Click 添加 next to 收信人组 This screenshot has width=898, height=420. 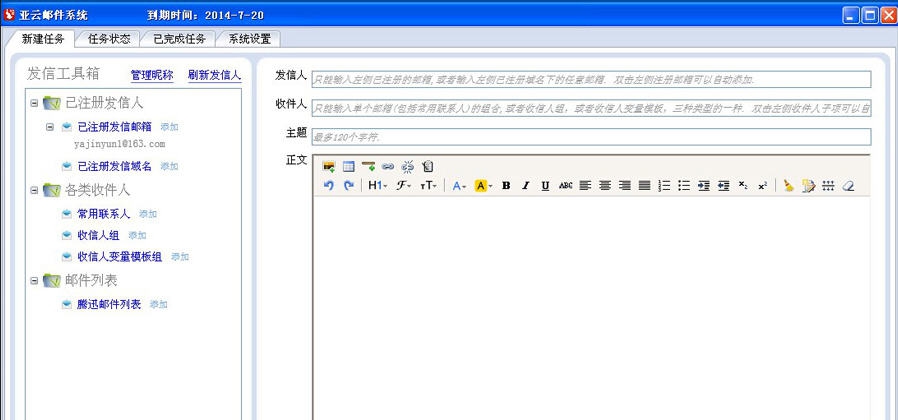(x=137, y=235)
